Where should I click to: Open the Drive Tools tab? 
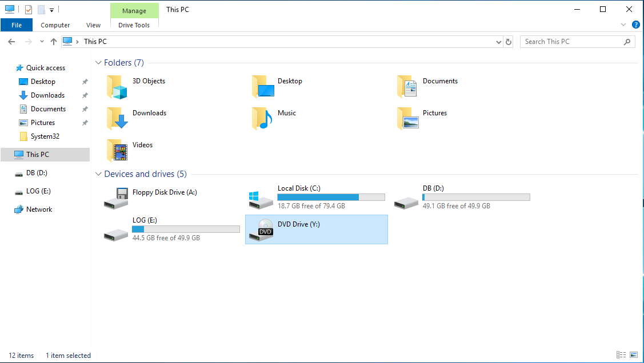pos(134,25)
